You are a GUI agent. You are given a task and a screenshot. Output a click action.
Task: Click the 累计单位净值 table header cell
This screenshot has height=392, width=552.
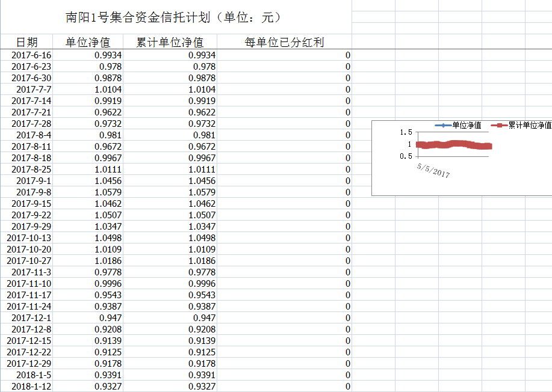pyautogui.click(x=170, y=42)
